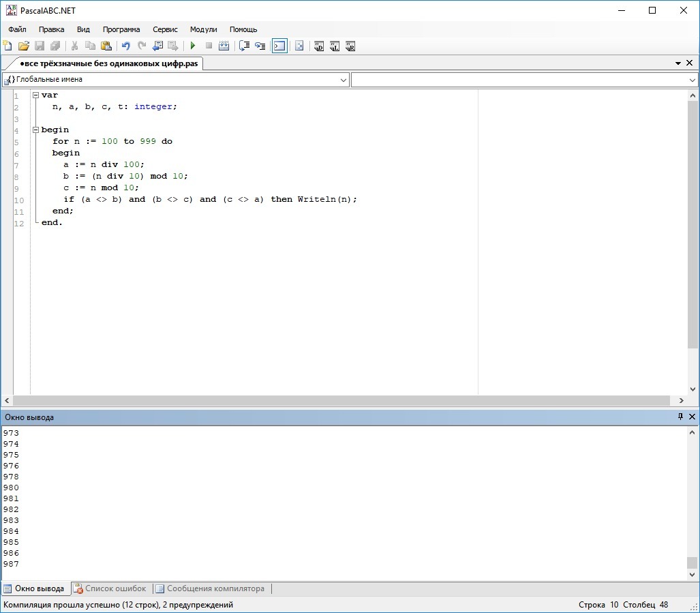Click the end. statement on line 12
This screenshot has width=700, height=613.
[x=52, y=222]
